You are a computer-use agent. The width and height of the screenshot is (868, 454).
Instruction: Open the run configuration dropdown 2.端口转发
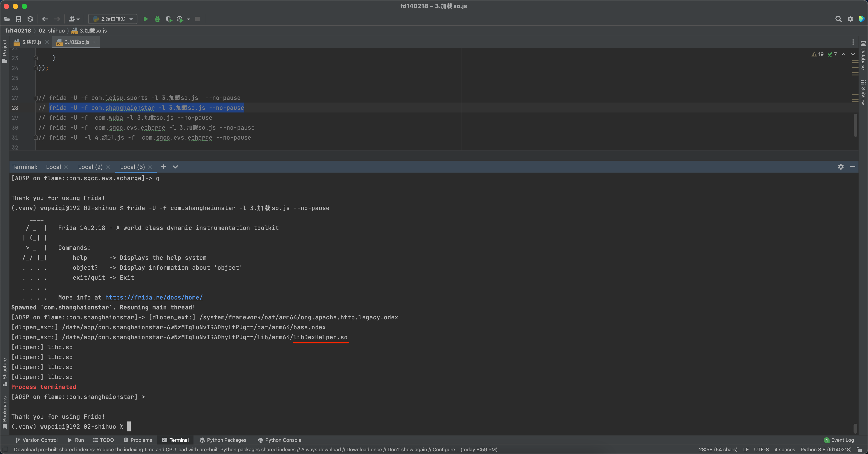[113, 19]
